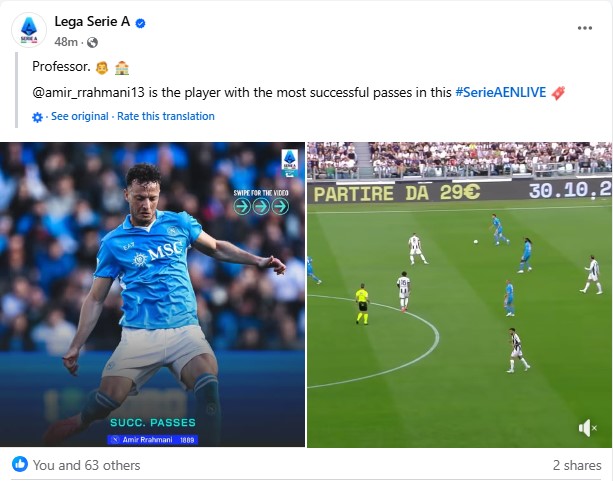The image size is (613, 481).
Task: View the 2 shares list
Action: (x=577, y=465)
